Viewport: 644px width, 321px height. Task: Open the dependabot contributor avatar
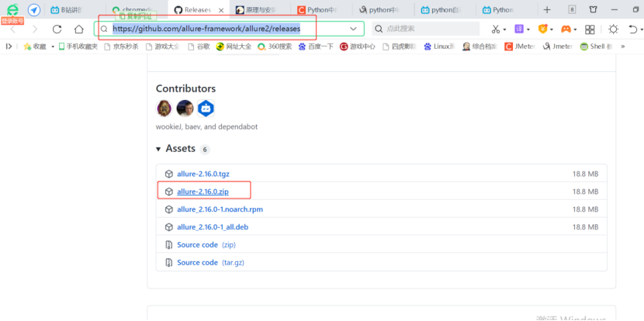pyautogui.click(x=206, y=109)
